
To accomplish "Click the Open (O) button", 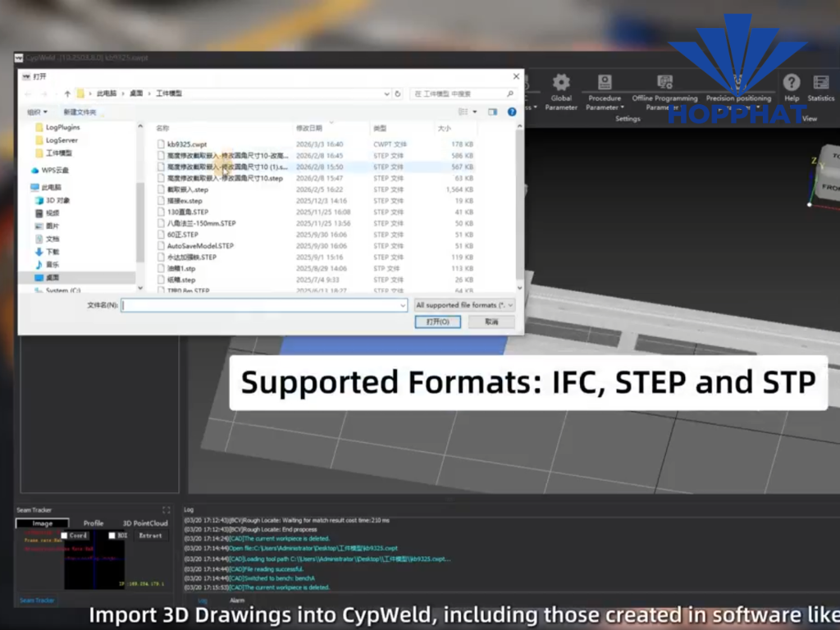I will pyautogui.click(x=438, y=322).
